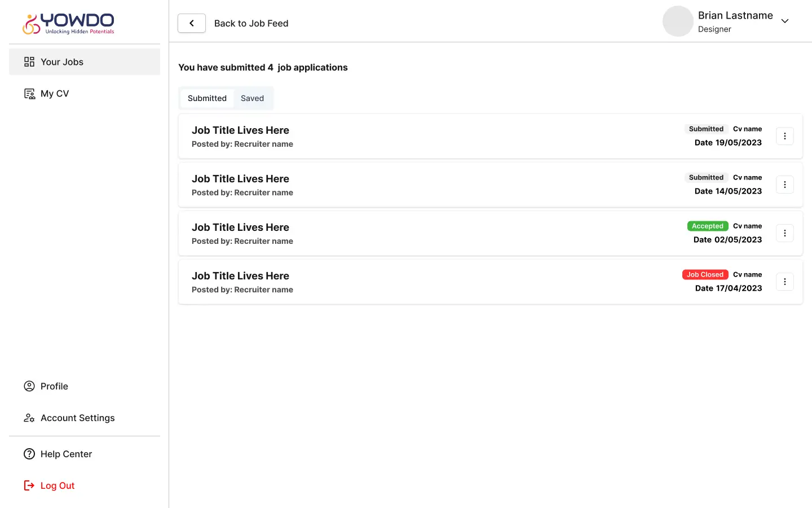812x508 pixels.
Task: Expand the Brian Lastname user dropdown
Action: click(784, 21)
